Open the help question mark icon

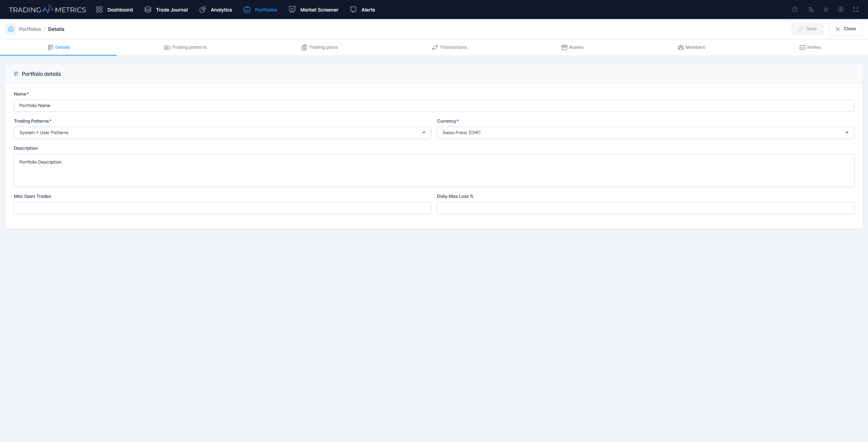[795, 9]
